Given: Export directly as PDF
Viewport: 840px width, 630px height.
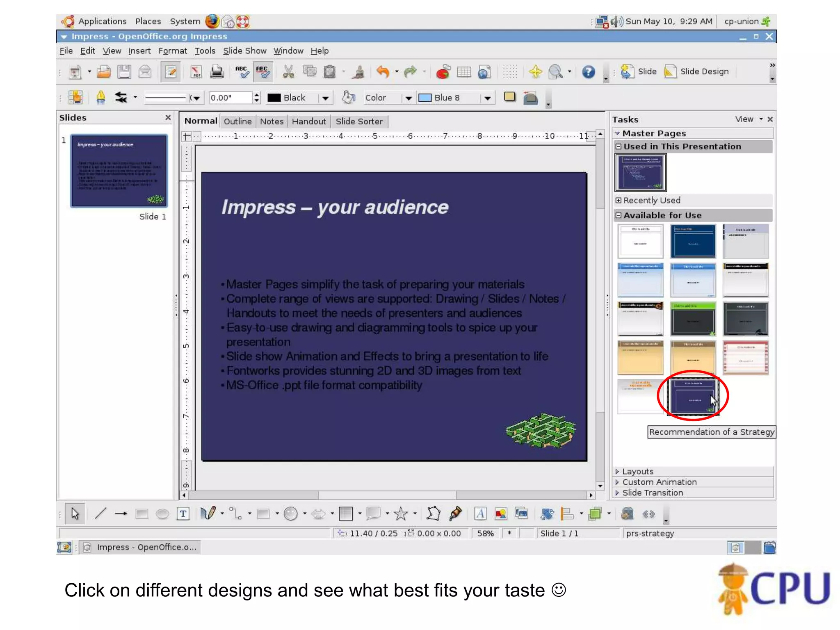Looking at the screenshot, I should (x=196, y=72).
